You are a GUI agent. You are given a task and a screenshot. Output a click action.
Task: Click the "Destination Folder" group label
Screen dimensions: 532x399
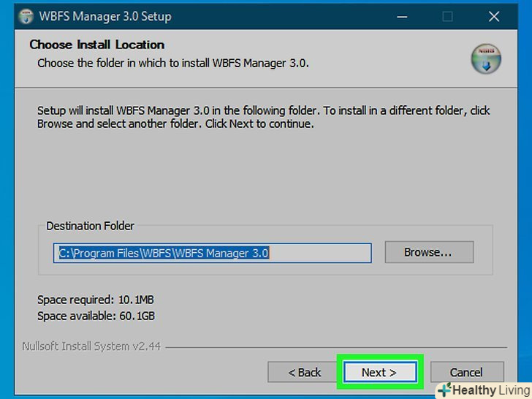(91, 227)
